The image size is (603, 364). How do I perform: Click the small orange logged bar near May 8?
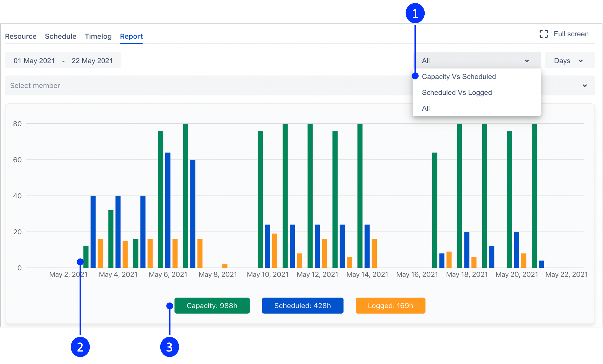pyautogui.click(x=225, y=266)
